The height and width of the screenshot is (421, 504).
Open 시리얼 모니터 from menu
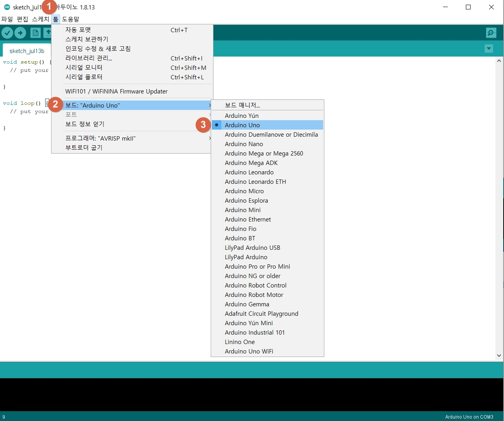pyautogui.click(x=132, y=68)
